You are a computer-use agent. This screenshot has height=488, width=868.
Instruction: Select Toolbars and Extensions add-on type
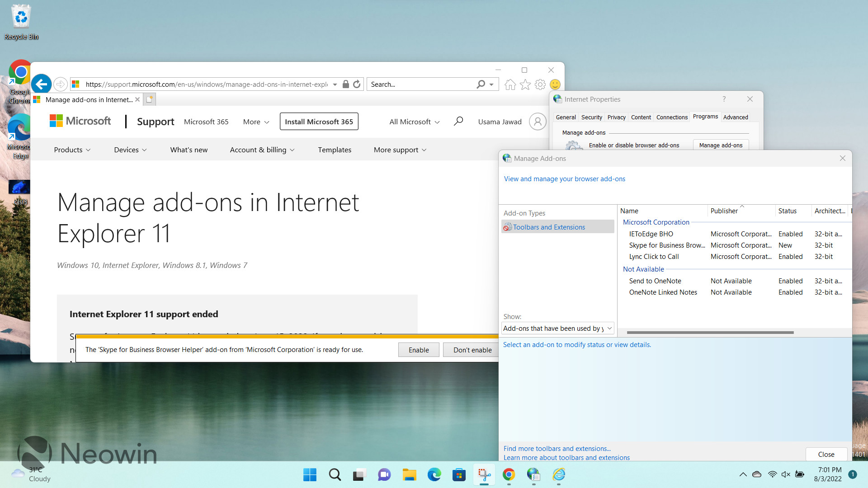point(549,227)
